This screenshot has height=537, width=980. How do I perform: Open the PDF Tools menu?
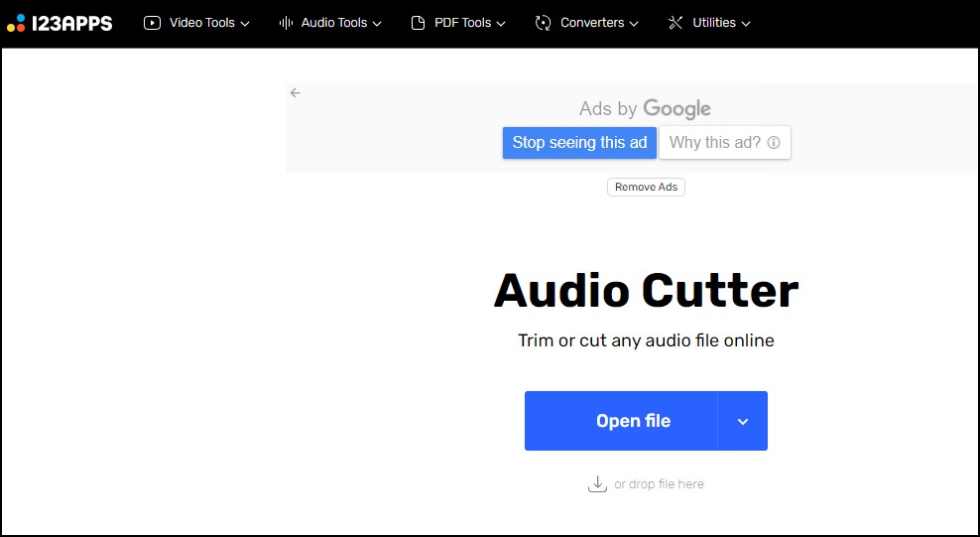click(458, 23)
